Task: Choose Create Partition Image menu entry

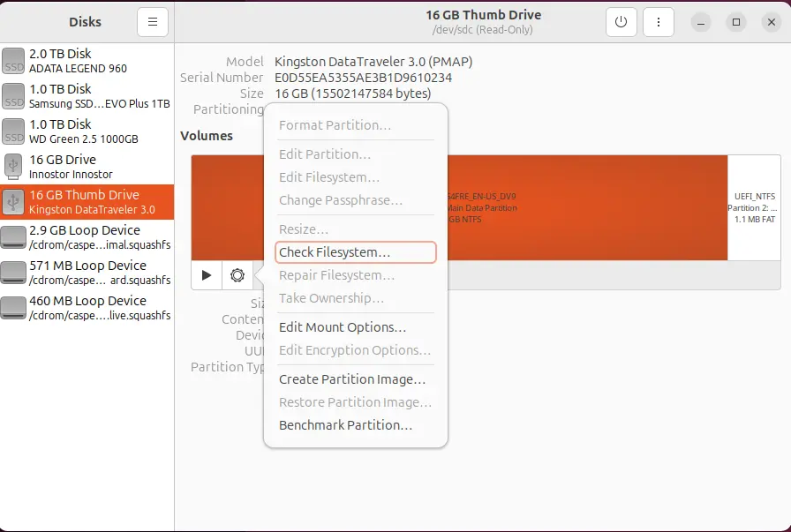Action: pyautogui.click(x=356, y=379)
